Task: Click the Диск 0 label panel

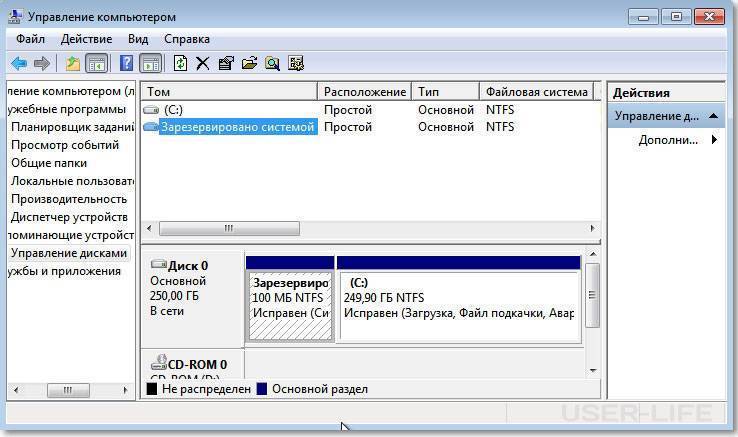Action: point(193,299)
